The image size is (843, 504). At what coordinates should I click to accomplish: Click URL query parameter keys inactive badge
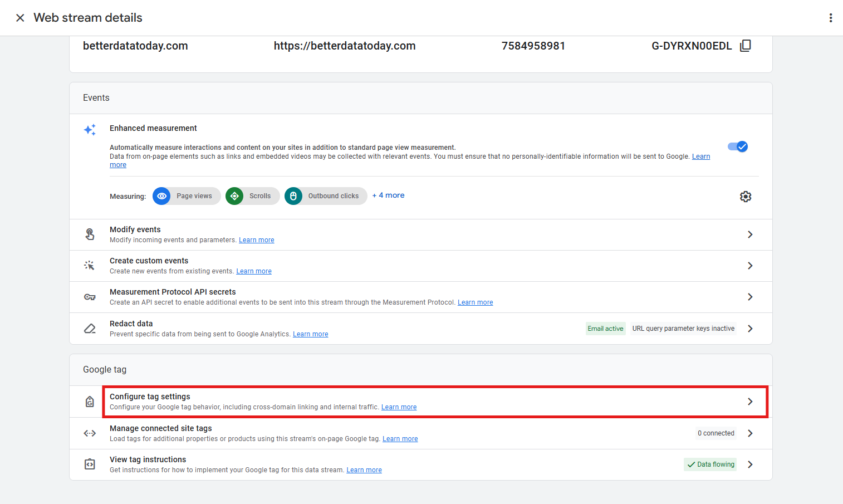683,329
